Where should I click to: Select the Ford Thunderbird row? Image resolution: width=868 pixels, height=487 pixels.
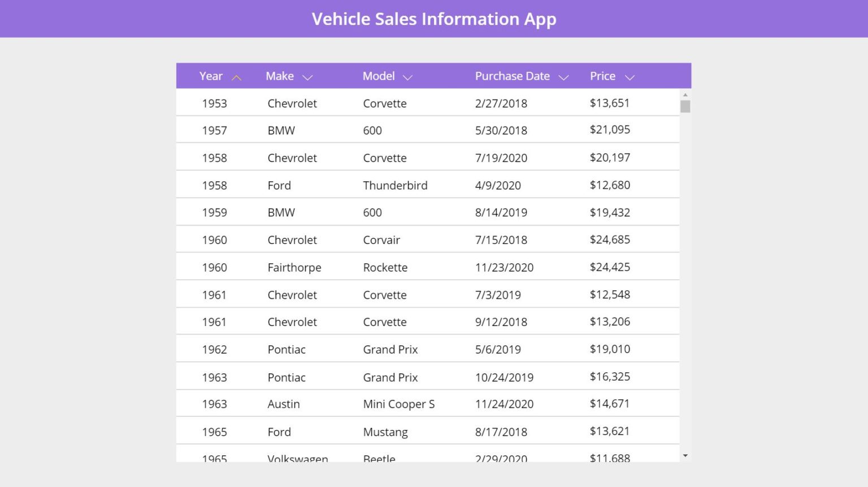click(x=395, y=185)
